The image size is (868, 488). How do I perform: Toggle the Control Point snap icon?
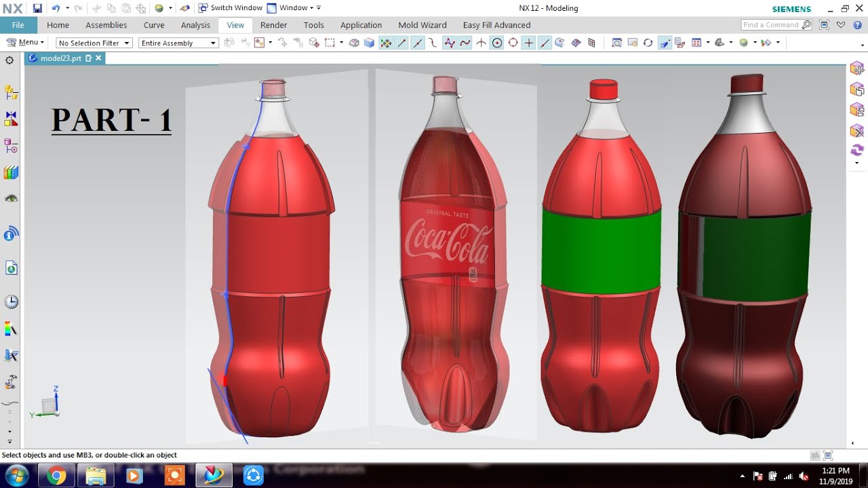(x=433, y=43)
